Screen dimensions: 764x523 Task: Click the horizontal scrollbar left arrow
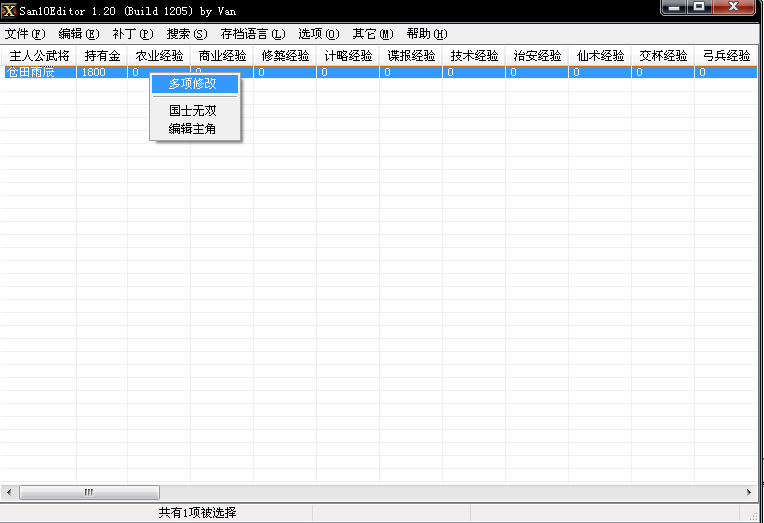[x=10, y=492]
